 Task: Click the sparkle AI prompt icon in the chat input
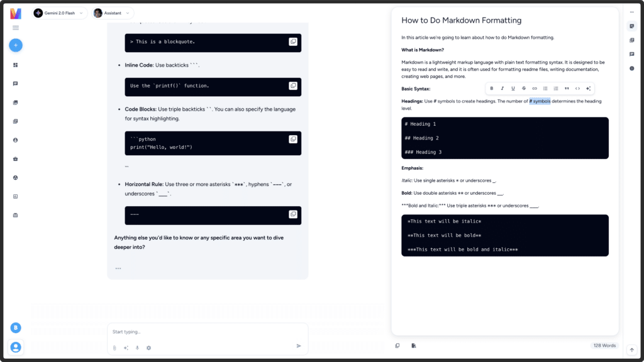[x=126, y=348]
